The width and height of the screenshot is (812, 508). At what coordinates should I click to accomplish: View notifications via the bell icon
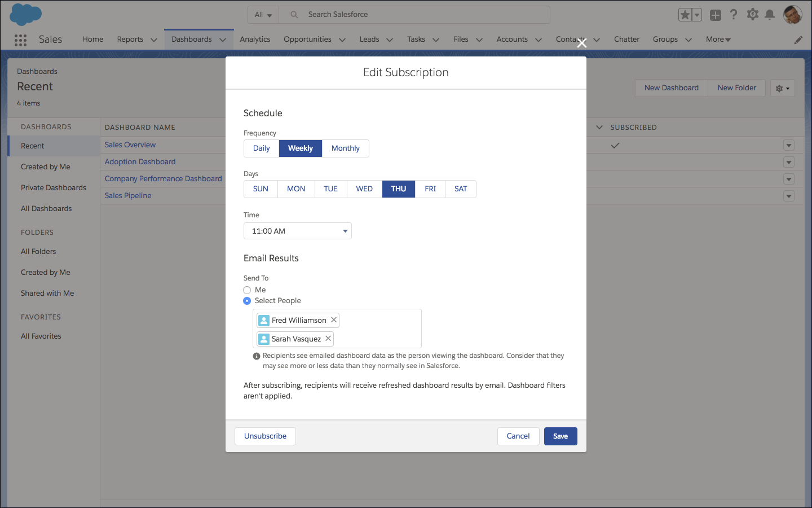(x=770, y=14)
